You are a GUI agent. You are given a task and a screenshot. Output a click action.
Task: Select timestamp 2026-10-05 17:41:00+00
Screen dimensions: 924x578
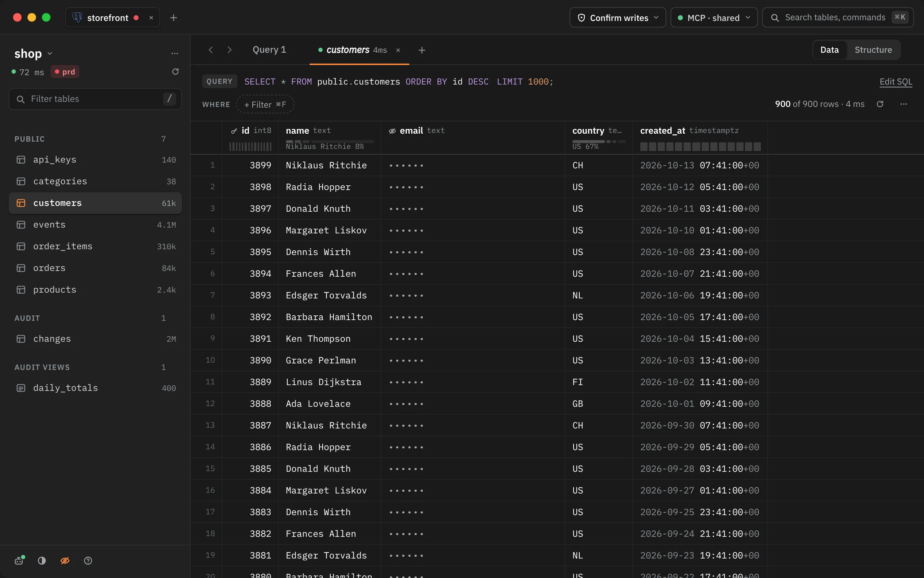(700, 317)
